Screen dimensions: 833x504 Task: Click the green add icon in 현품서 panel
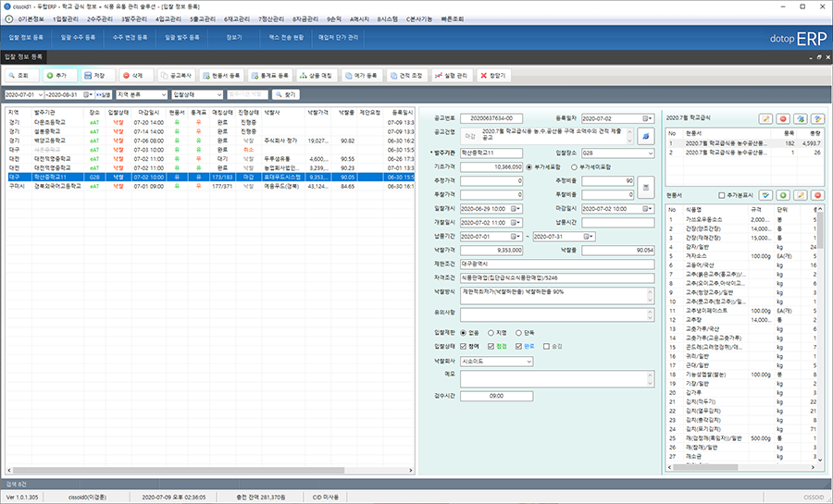(783, 195)
